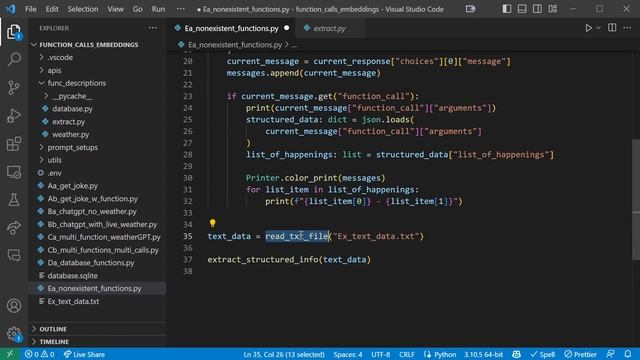640x360 pixels.
Task: Open the command center icon in title bar
Action: tap(470, 9)
